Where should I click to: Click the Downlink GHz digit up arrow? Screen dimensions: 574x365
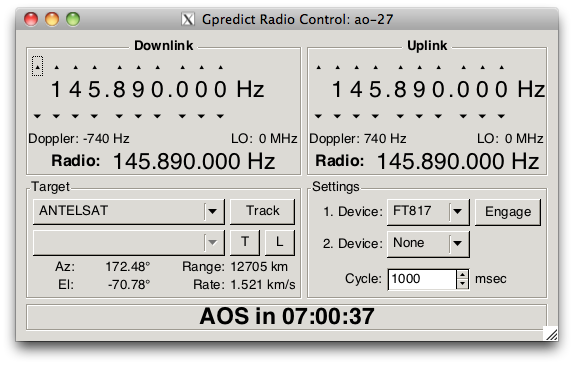coord(37,67)
